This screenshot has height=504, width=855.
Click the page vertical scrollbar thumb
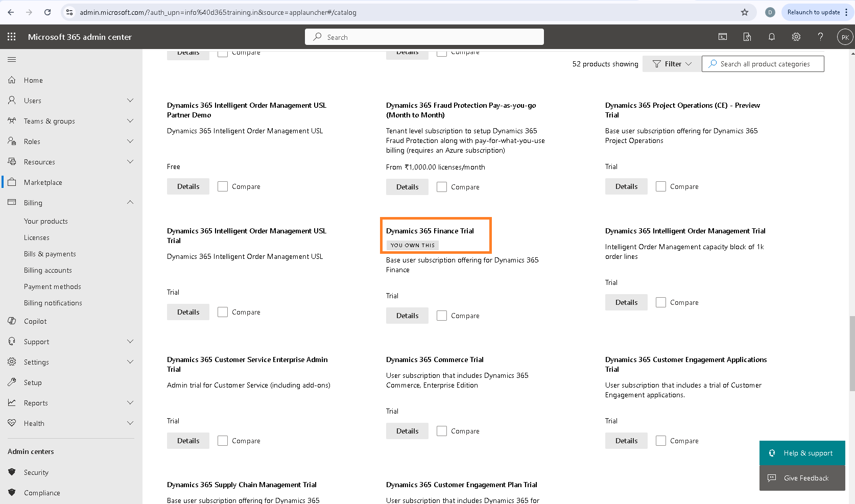coord(852,353)
